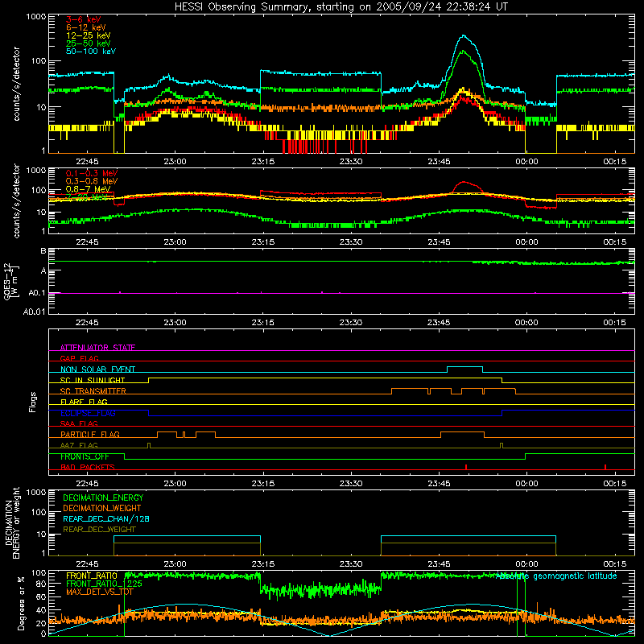The width and height of the screenshot is (644, 644).
Task: Click the BAD_PACKETS red spike near 00:13
Action: (x=605, y=467)
